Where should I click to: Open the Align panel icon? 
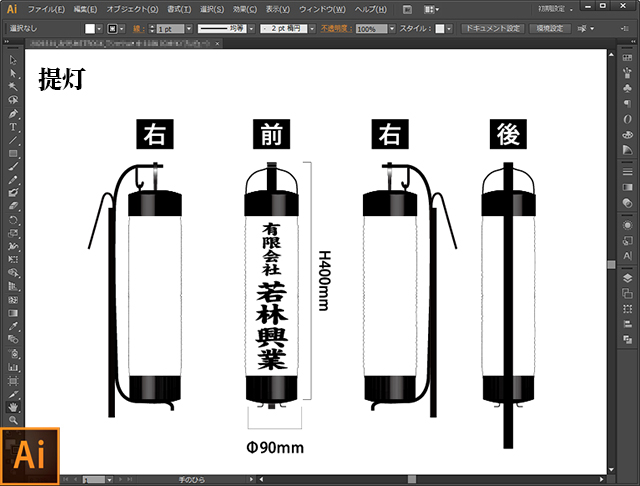tap(627, 324)
